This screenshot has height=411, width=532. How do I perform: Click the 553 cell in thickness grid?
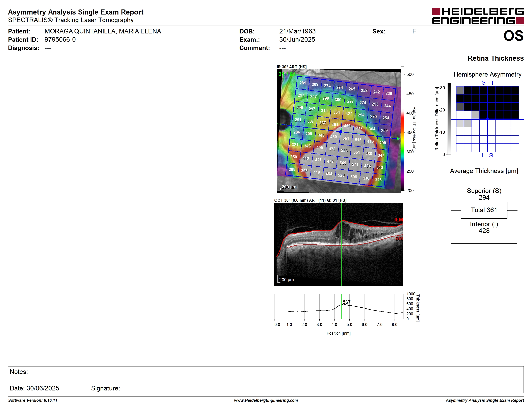tap(344, 150)
